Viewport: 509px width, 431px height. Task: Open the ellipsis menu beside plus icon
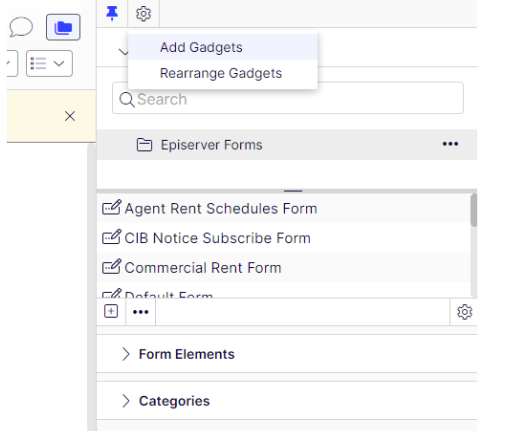click(x=141, y=312)
